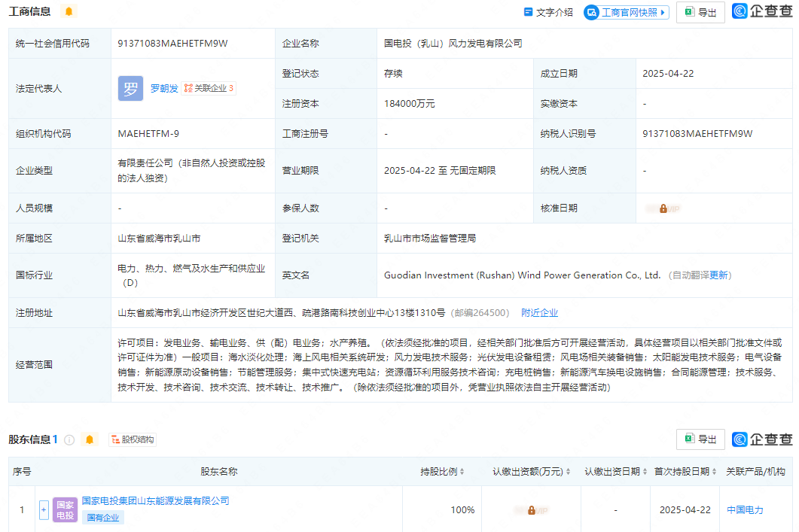
Task: Select the 注册地址 address text
Action: point(282,313)
